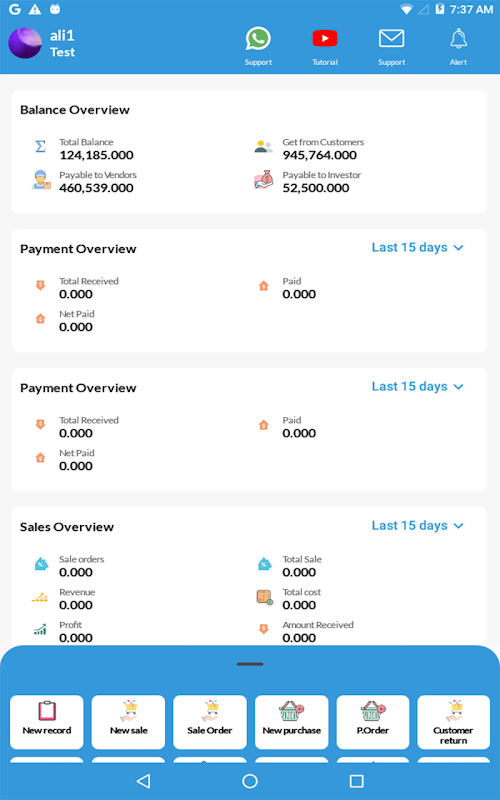Open the Alert bell icon
The height and width of the screenshot is (800, 500).
pos(458,39)
